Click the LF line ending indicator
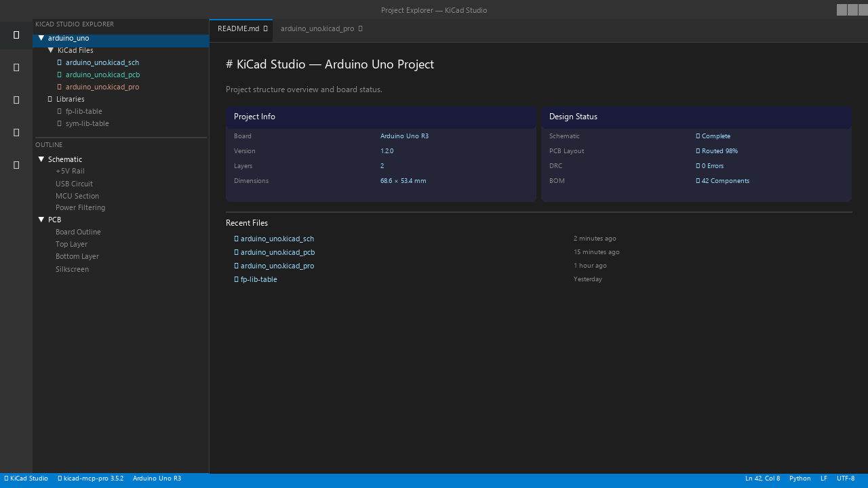Screen dimensions: 868x488 tap(824, 479)
